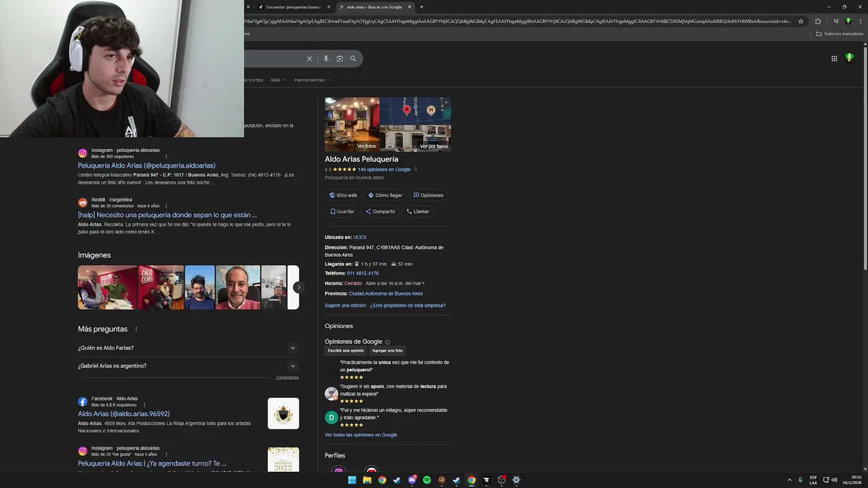
Task: Expand '¿Quién es Aldo Farias?' question
Action: [188, 348]
